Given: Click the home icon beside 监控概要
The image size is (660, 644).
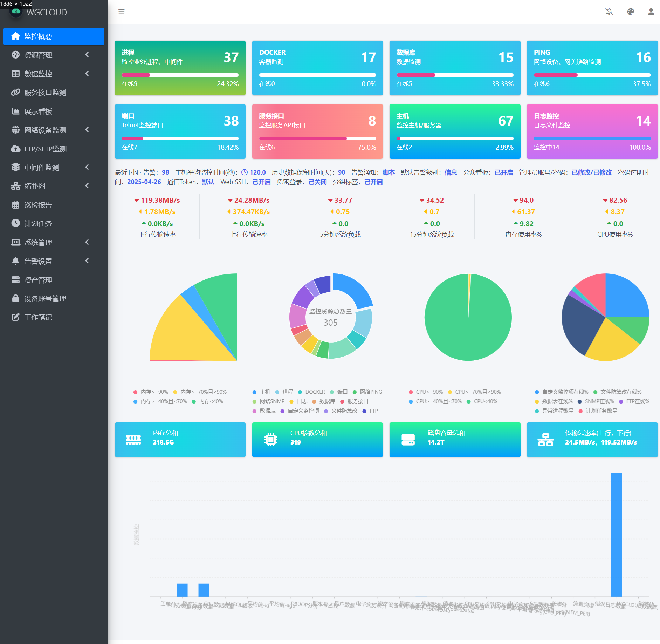Looking at the screenshot, I should point(15,36).
